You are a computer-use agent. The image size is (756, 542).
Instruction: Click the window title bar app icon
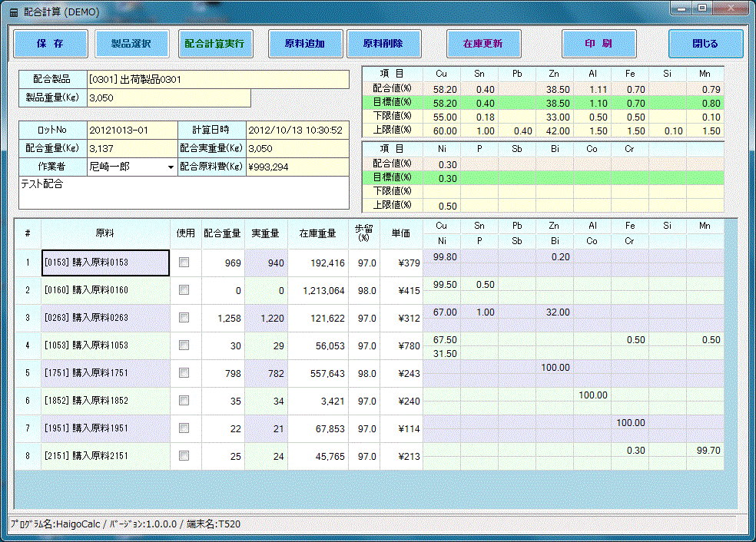point(14,12)
